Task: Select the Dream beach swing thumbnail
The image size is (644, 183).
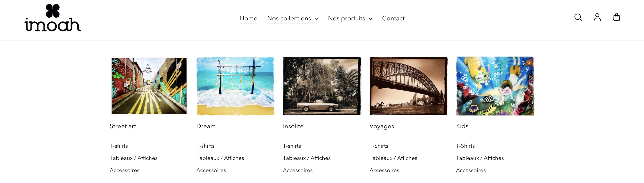Action: pos(236,86)
